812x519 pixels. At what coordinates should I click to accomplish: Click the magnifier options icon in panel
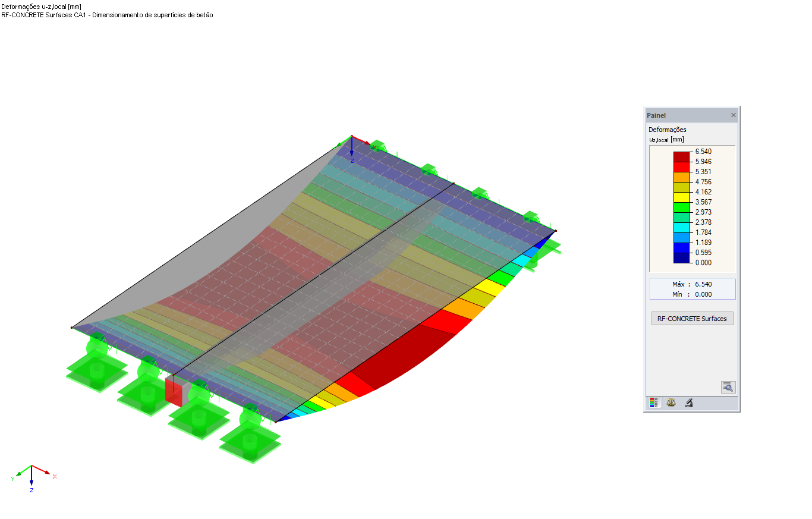click(x=728, y=387)
